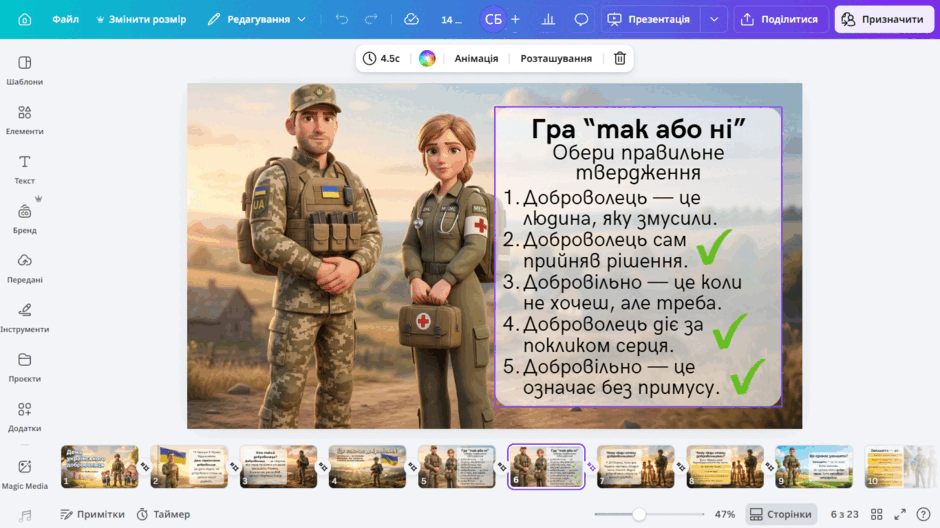Open Розташування settings
The image size is (940, 528).
click(x=556, y=58)
